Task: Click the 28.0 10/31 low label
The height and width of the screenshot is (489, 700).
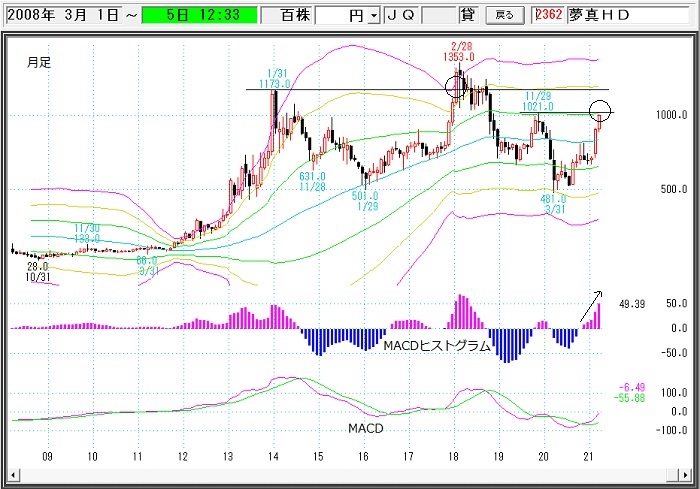Action: (38, 272)
